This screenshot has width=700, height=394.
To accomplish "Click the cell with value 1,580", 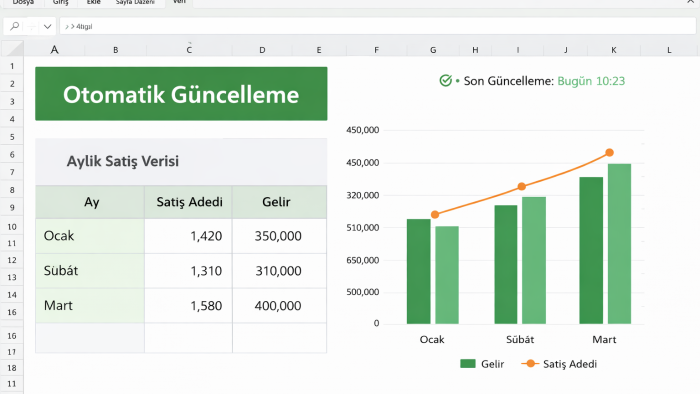I will (x=188, y=306).
